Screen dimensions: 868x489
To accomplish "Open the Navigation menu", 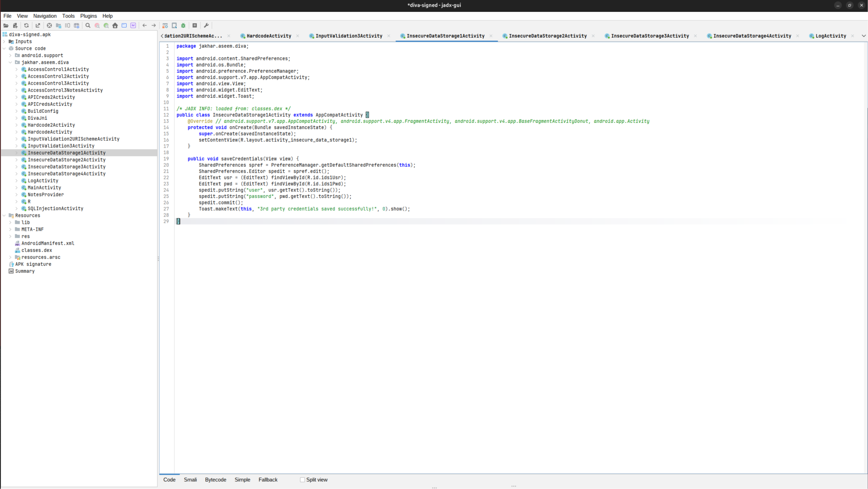I will tap(45, 16).
